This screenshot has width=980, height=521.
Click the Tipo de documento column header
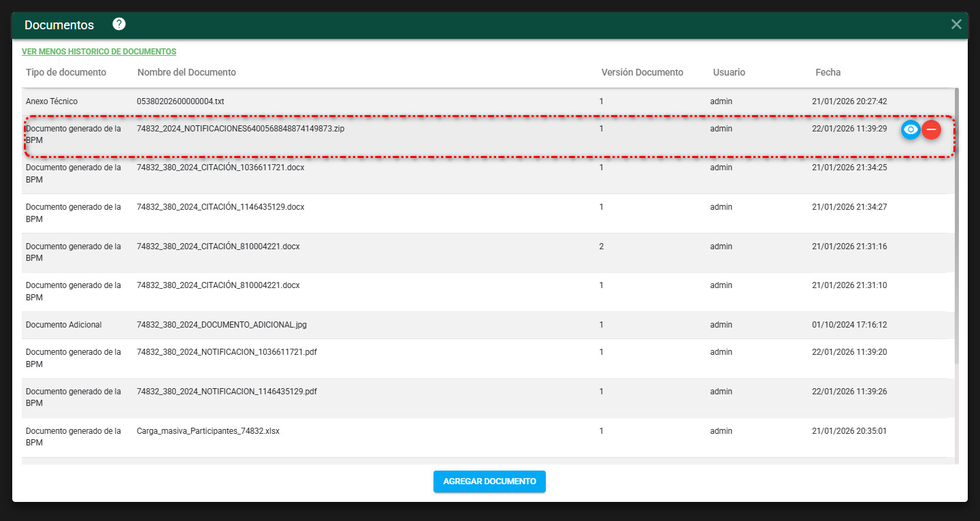66,72
